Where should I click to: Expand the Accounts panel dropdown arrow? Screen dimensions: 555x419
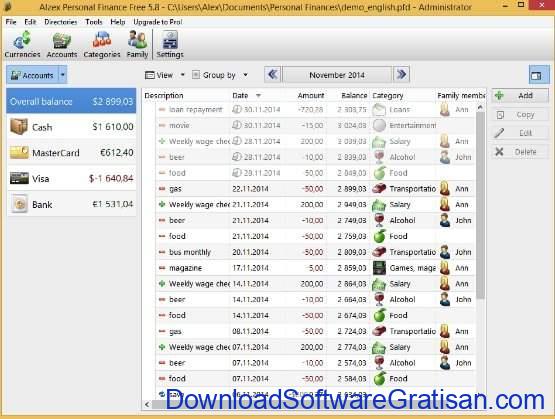tap(63, 75)
